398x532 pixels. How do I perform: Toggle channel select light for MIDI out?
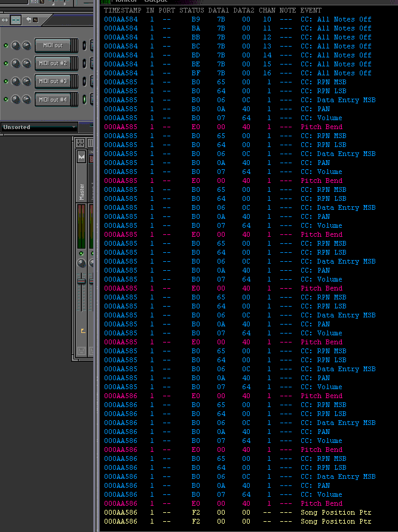tap(84, 45)
